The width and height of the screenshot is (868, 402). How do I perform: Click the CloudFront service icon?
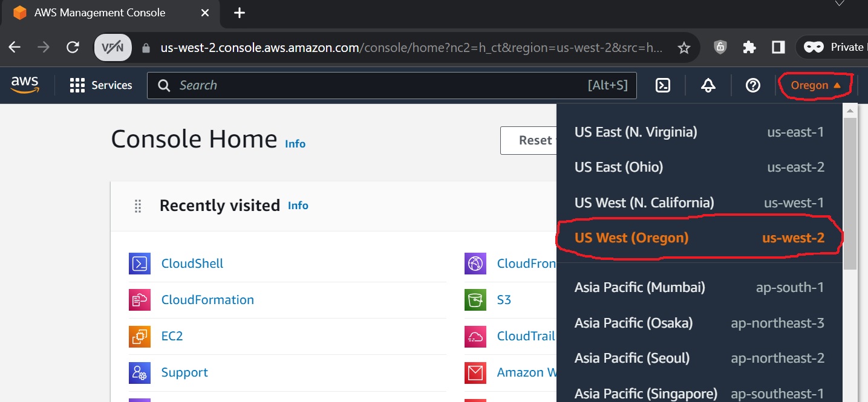[x=475, y=264]
